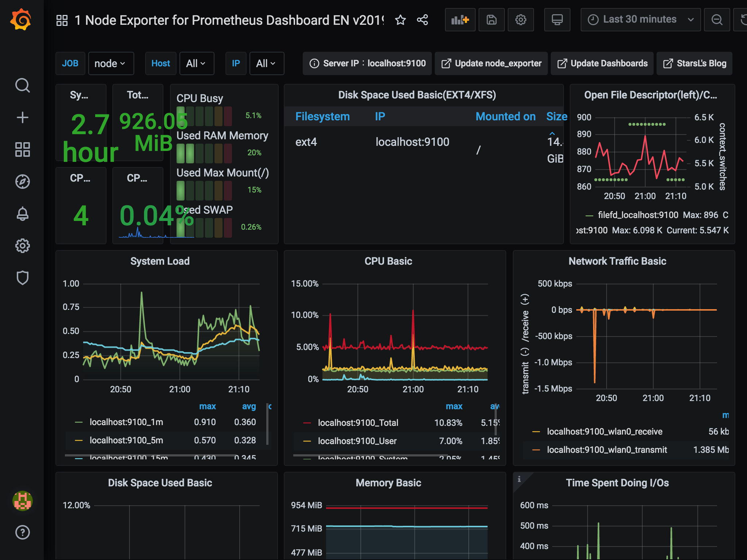The height and width of the screenshot is (560, 747).
Task: Toggle localhost:9100_1m series in System Load legend
Action: [x=126, y=422]
